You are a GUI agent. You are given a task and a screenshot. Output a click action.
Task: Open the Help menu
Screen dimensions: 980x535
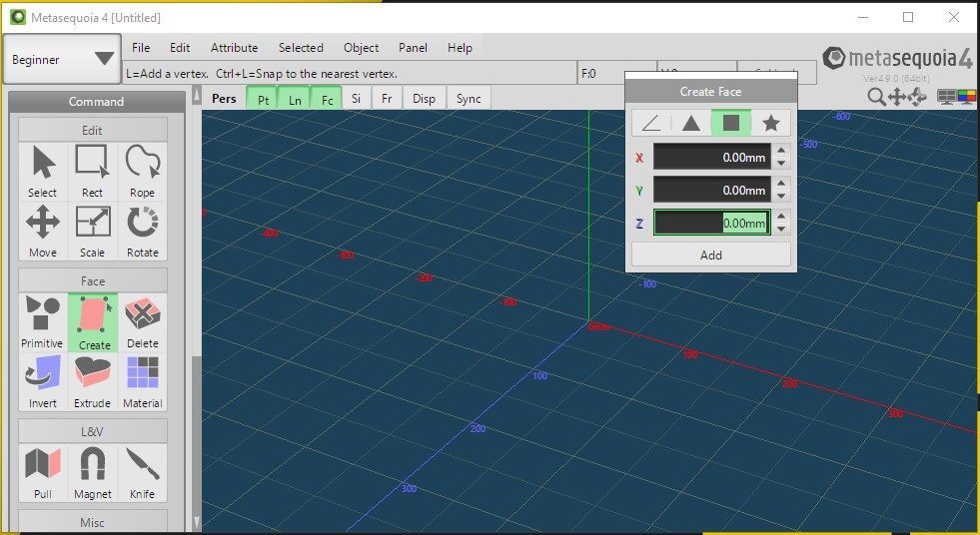point(460,48)
